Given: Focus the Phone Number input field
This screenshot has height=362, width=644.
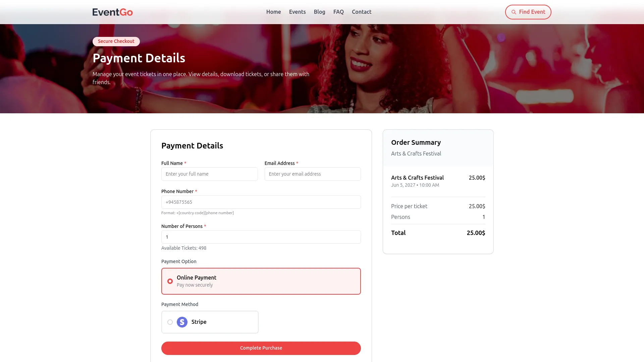Looking at the screenshot, I should click(261, 202).
